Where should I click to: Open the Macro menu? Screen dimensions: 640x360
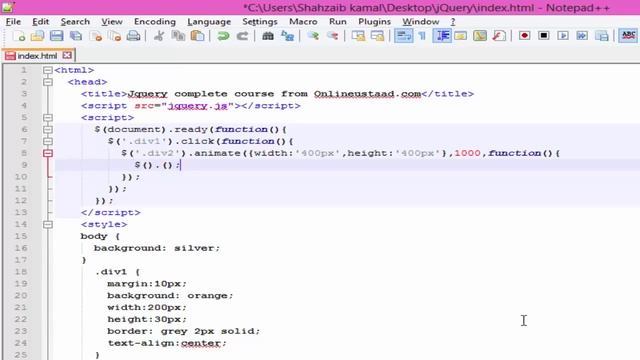(303, 22)
